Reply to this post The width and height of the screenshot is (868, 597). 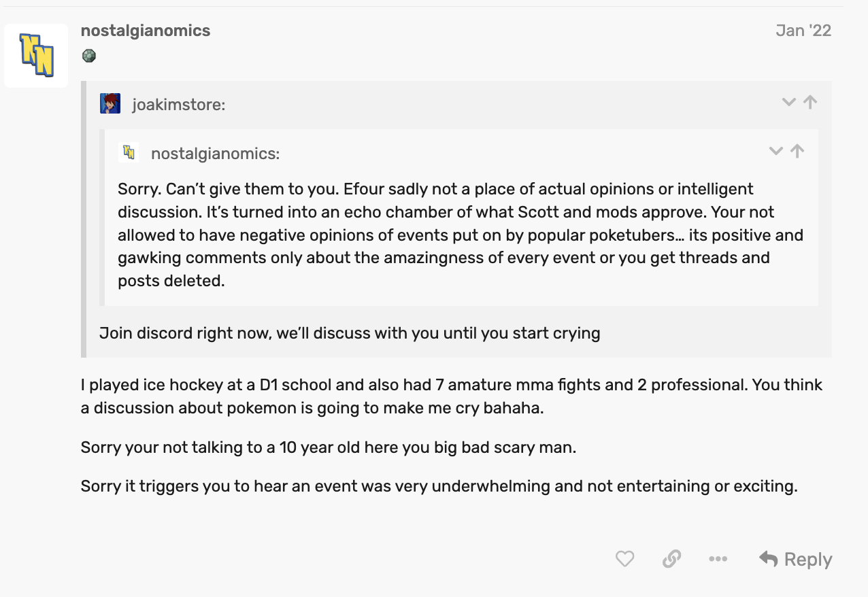point(795,559)
